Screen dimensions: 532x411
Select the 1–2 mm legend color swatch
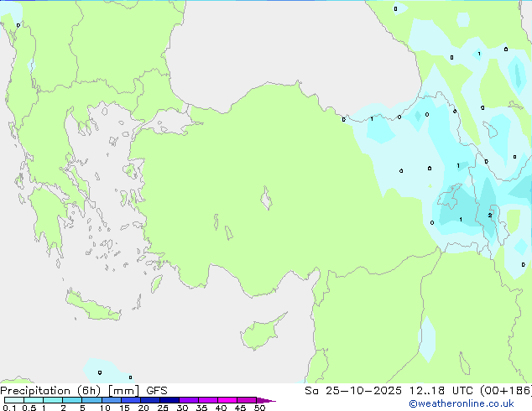(53, 400)
